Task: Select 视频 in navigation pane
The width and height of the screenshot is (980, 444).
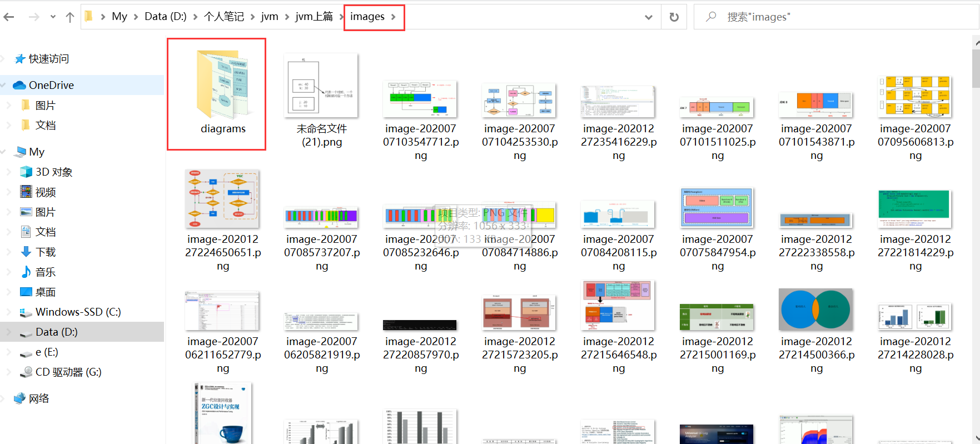Action: [45, 192]
